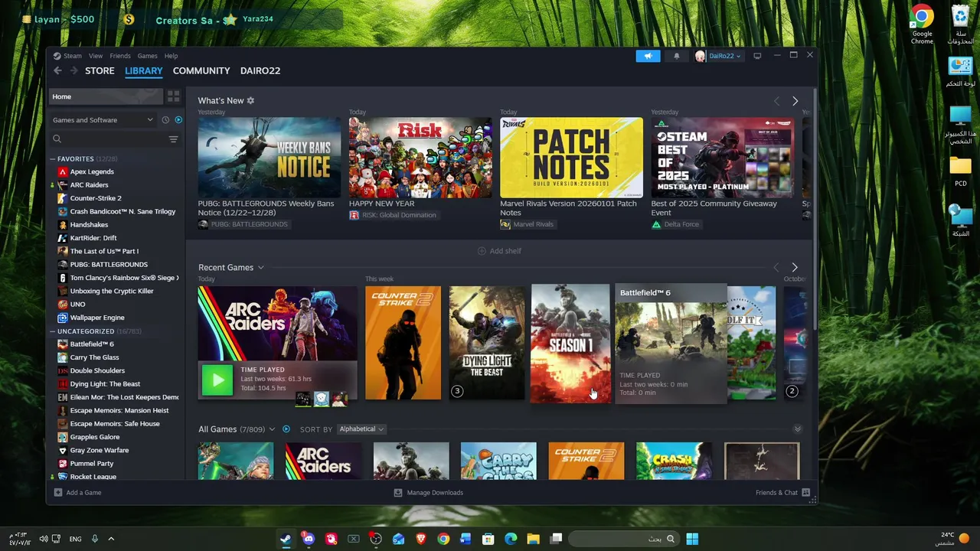Click the Home button in library sidebar
Screen dimensions: 980x551
pos(106,96)
